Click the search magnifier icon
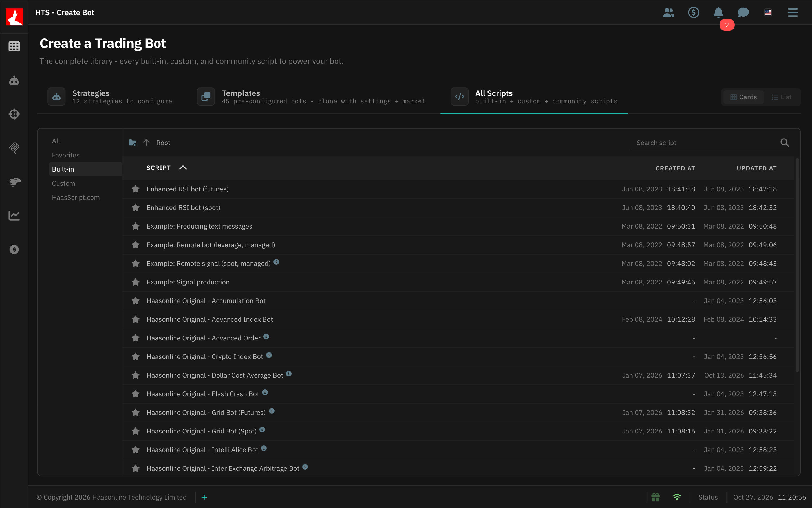The image size is (812, 508). 784,143
